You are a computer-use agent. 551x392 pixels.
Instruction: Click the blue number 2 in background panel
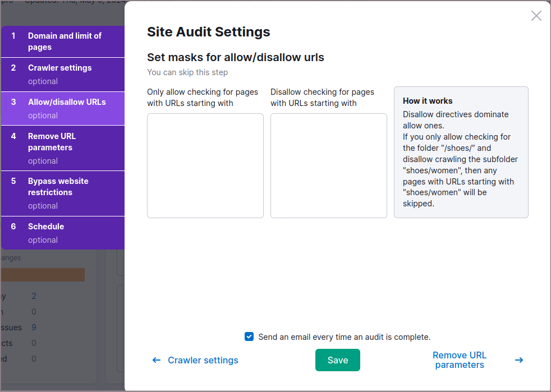point(34,296)
